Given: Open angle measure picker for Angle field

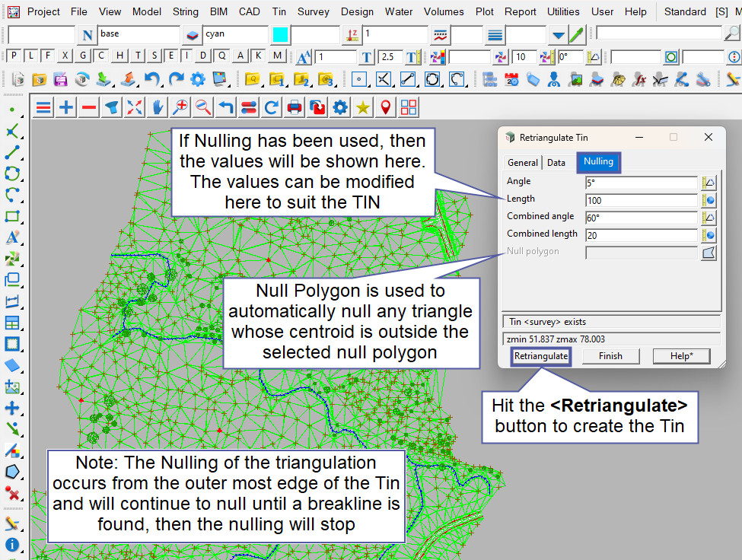Looking at the screenshot, I should 709,183.
